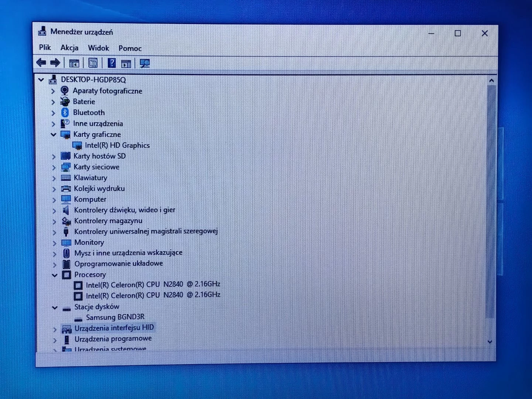Click the Karty sieciowe network icon
Screen dimensions: 532x399
(x=66, y=167)
